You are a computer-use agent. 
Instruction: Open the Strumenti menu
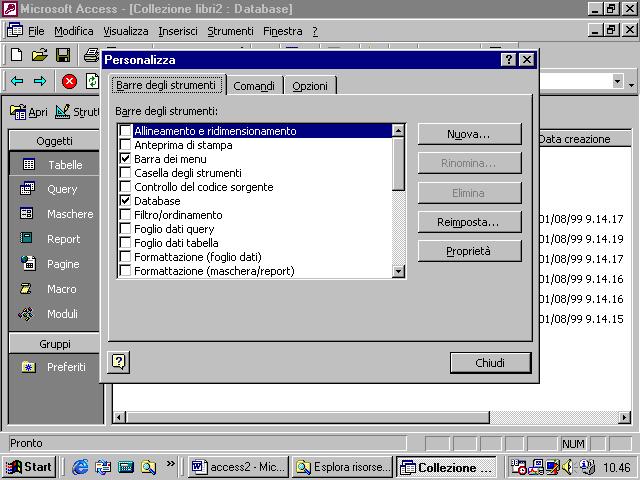230,31
